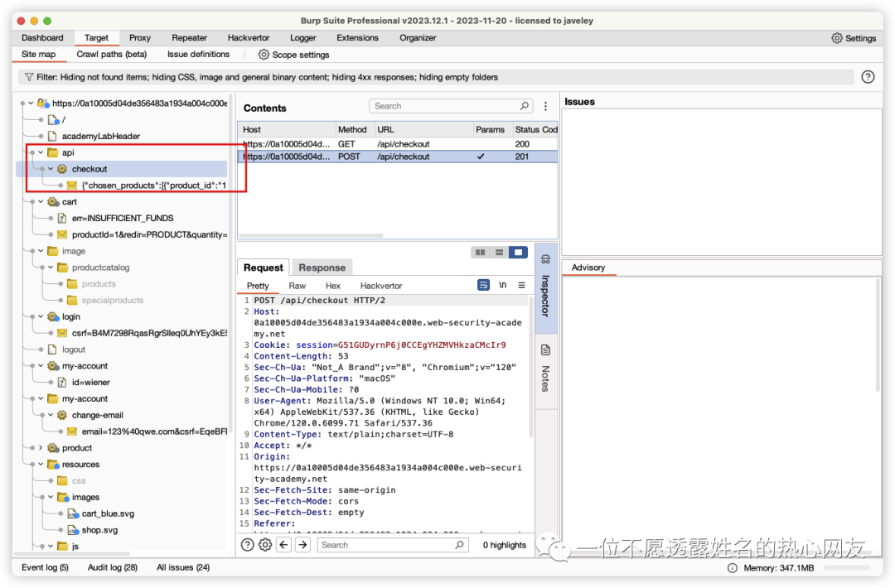Open the Extensions tab

click(x=357, y=37)
